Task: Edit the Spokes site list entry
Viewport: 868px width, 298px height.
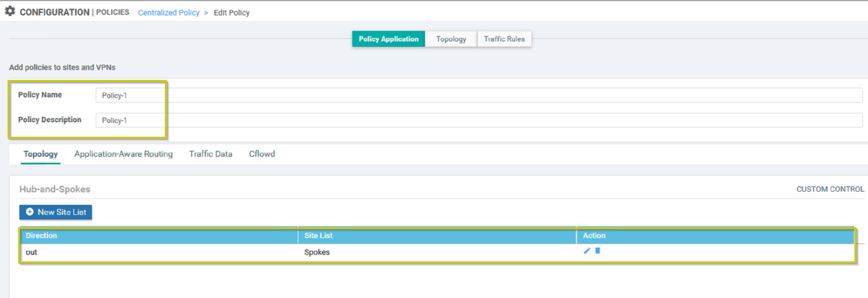Action: [586, 251]
